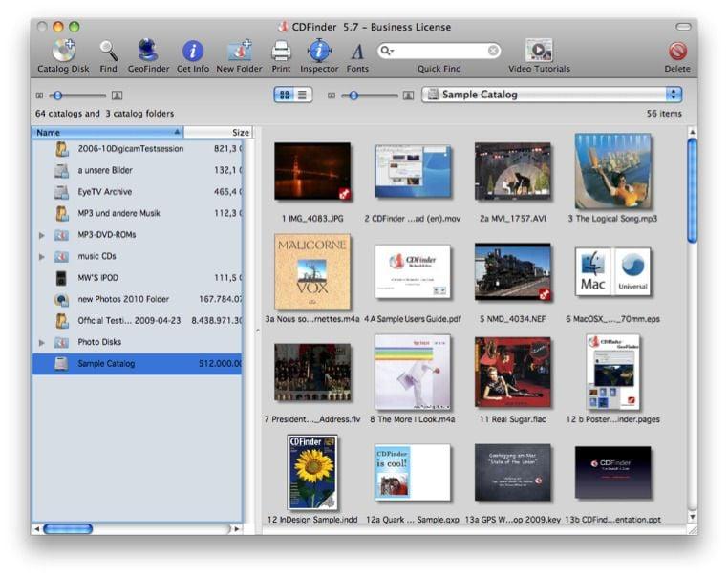Select the 13b CDFinder presentation ppt thumbnail

[x=612, y=473]
